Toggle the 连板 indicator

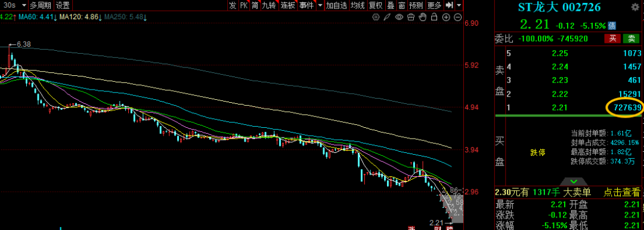click(288, 5)
